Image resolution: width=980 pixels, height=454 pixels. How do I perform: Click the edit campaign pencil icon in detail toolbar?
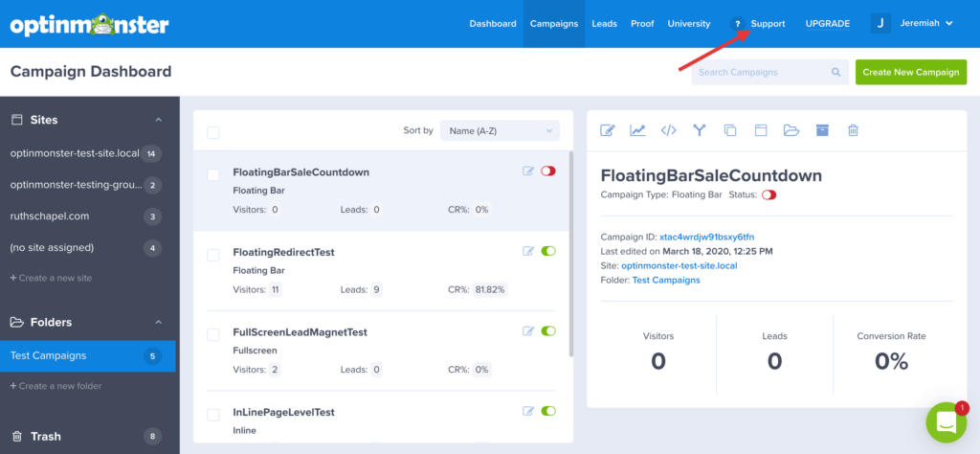607,130
